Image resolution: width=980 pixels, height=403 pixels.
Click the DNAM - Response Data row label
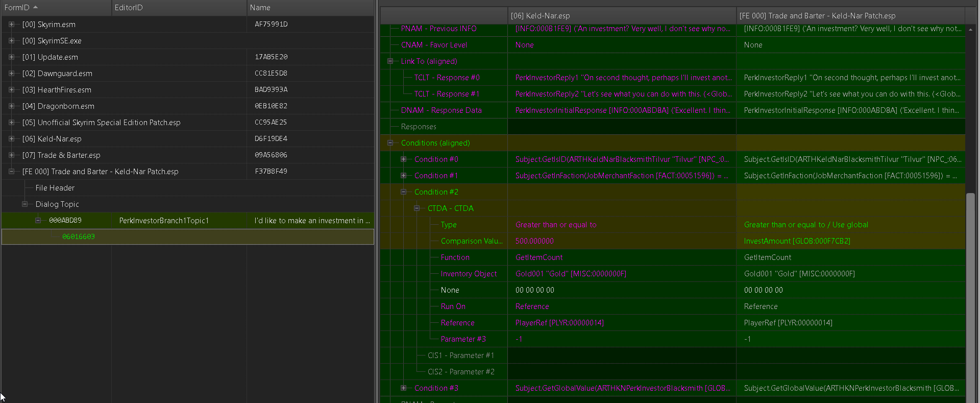442,110
